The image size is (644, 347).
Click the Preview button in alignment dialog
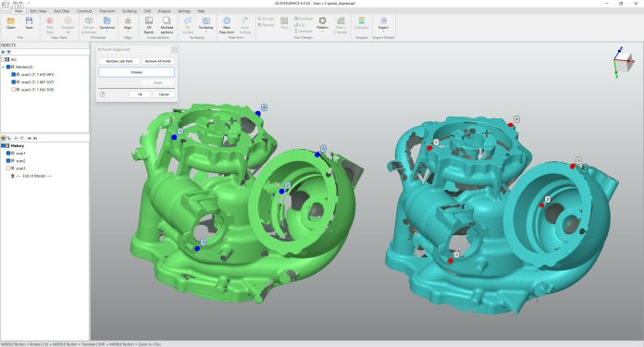[x=137, y=72]
